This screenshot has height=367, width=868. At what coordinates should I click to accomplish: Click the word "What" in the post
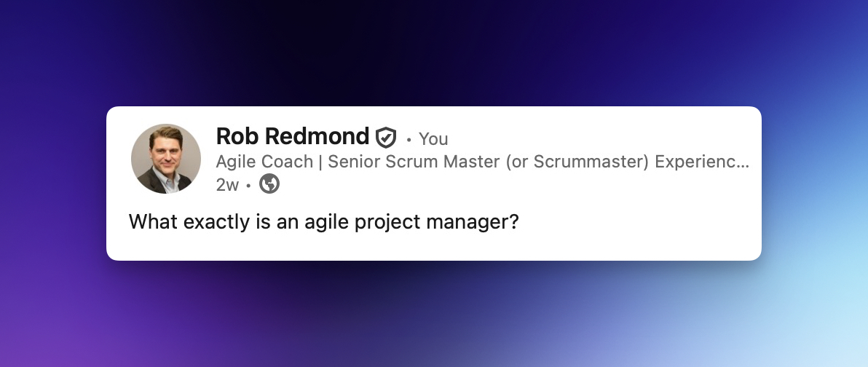(x=151, y=221)
